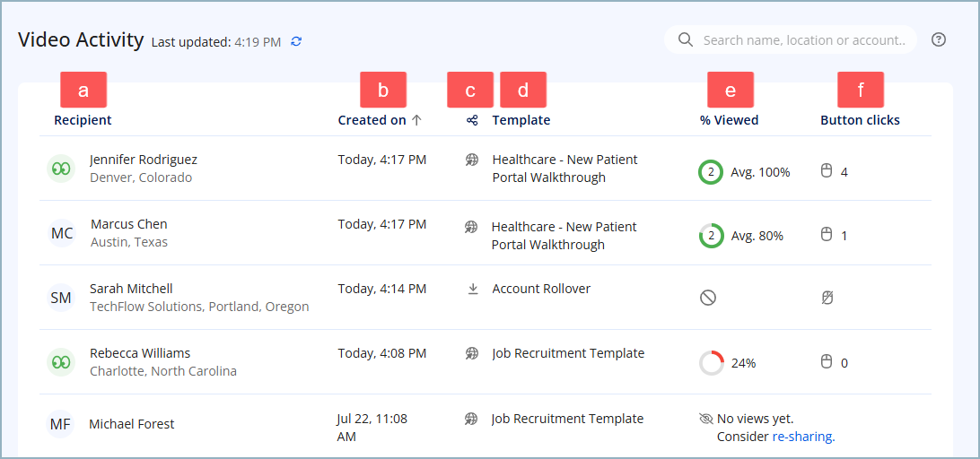The image size is (980, 459).
Task: Click the share icon column header
Action: pos(472,120)
